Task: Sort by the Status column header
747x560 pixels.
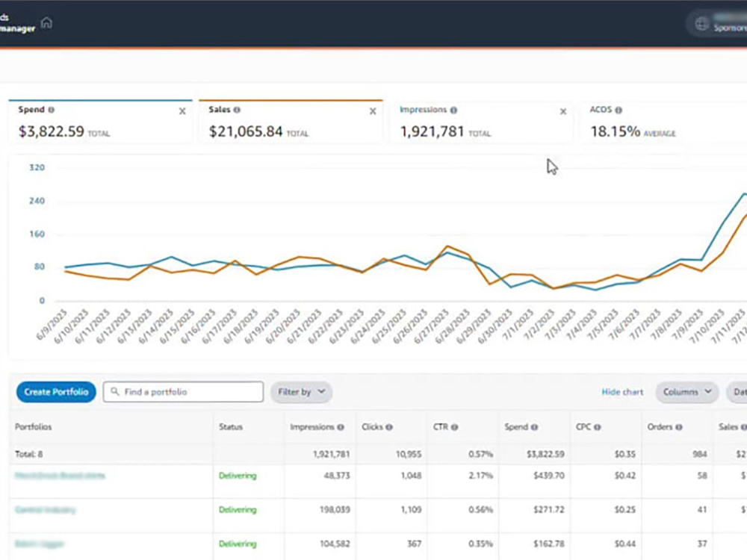Action: pyautogui.click(x=231, y=426)
